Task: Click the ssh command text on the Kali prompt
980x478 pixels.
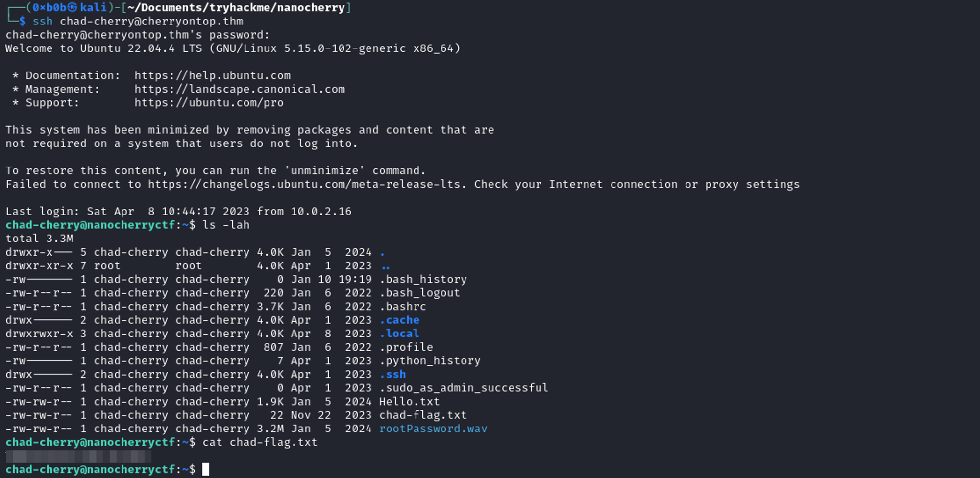Action: click(138, 22)
